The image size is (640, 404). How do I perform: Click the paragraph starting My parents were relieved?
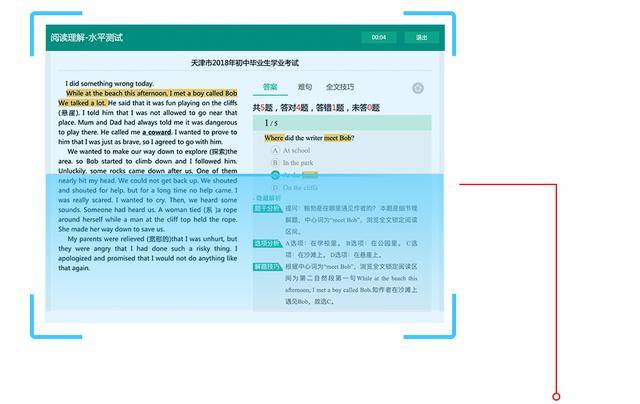click(148, 253)
